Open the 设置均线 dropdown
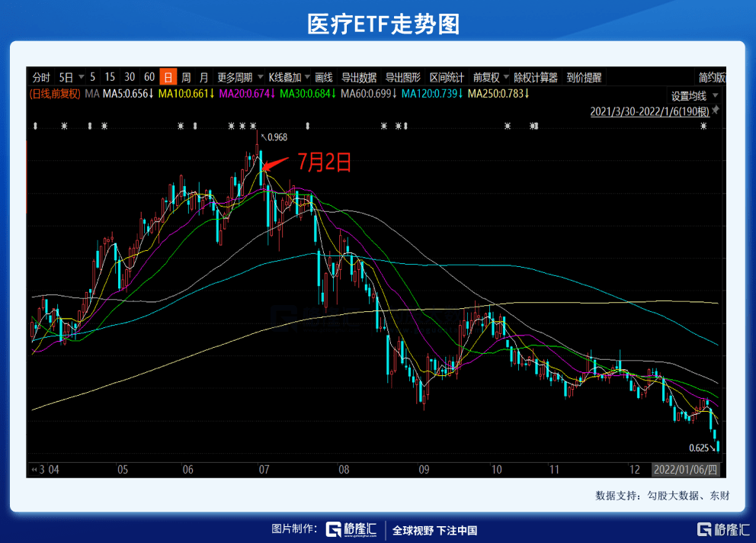The image size is (756, 543). (694, 95)
